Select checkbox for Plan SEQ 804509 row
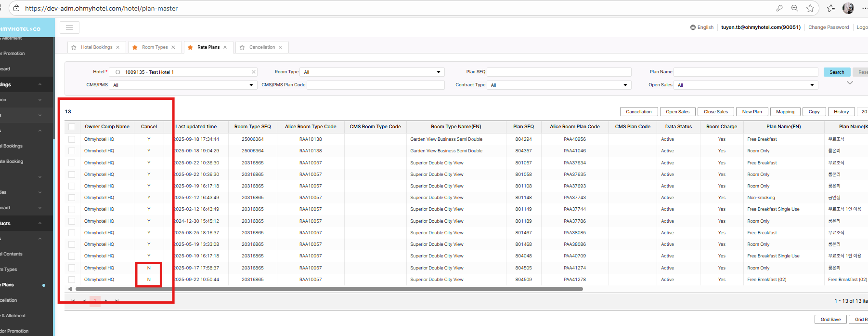This screenshot has width=868, height=336. pos(72,280)
